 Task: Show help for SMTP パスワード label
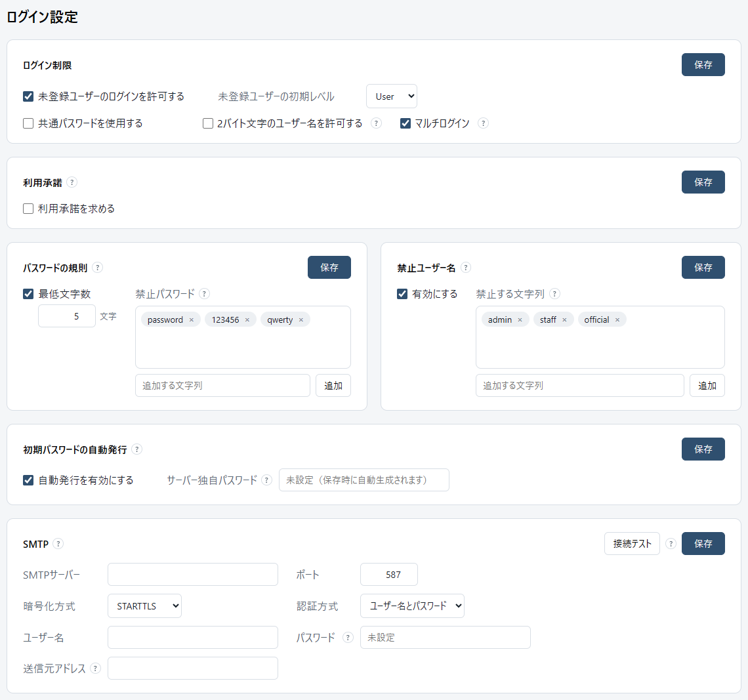click(348, 638)
